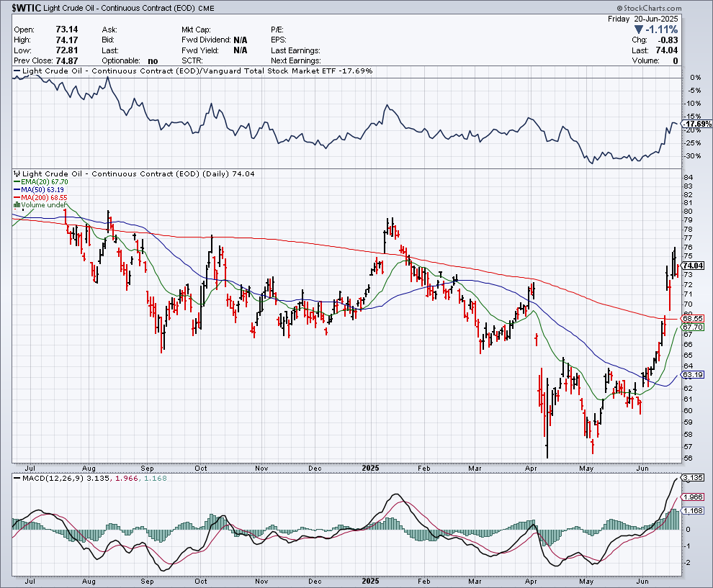Click the black MACD legend line swatch
Screen dimensions: 713x588
[x=17, y=478]
